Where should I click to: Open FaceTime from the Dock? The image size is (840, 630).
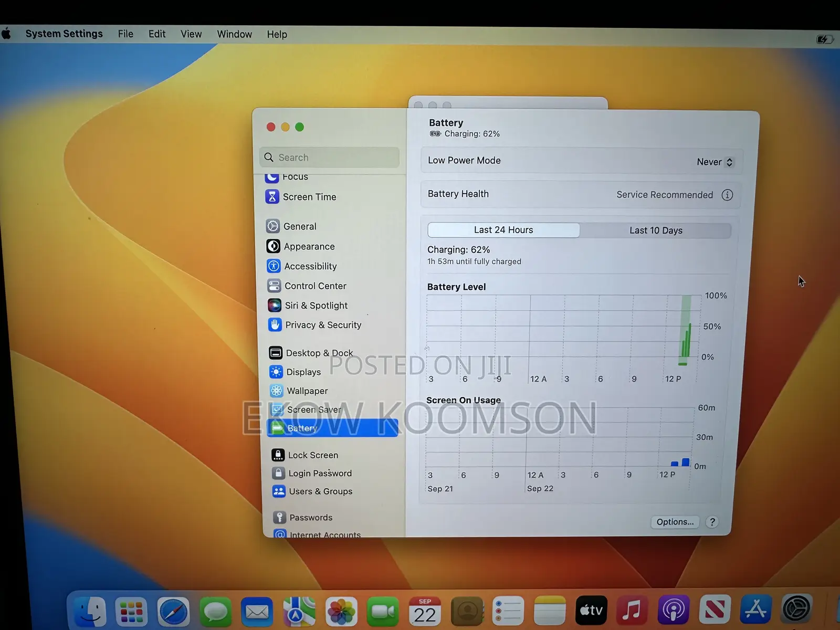(x=383, y=612)
